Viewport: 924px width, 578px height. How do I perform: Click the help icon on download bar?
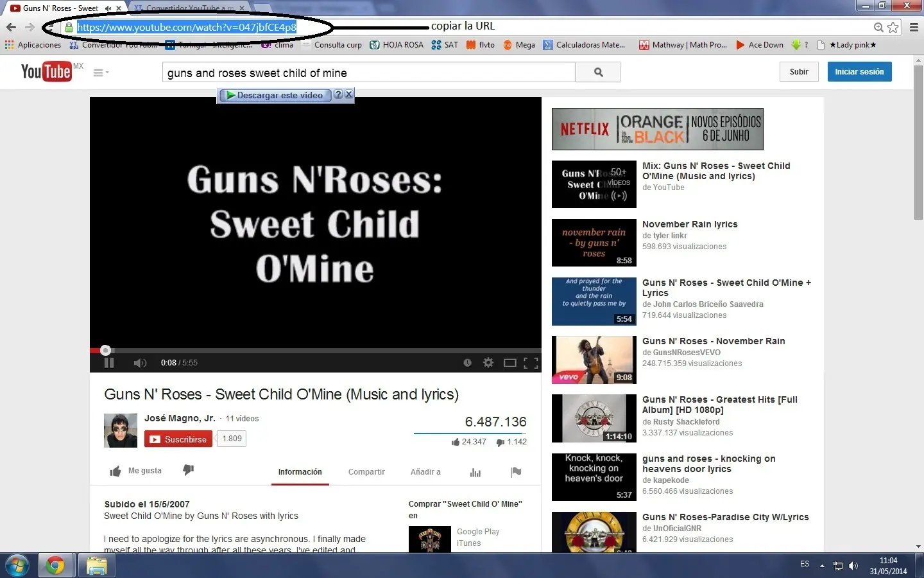(338, 94)
